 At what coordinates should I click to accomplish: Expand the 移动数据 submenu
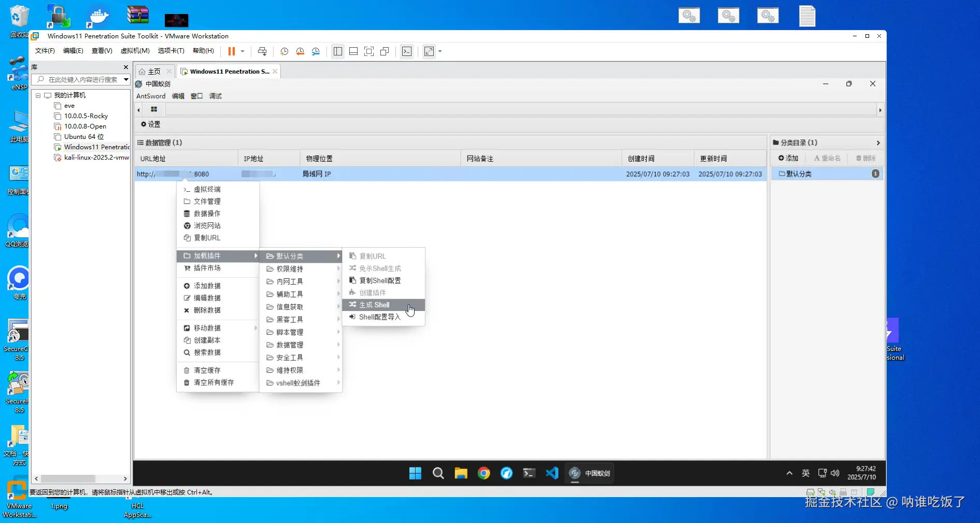(218, 328)
